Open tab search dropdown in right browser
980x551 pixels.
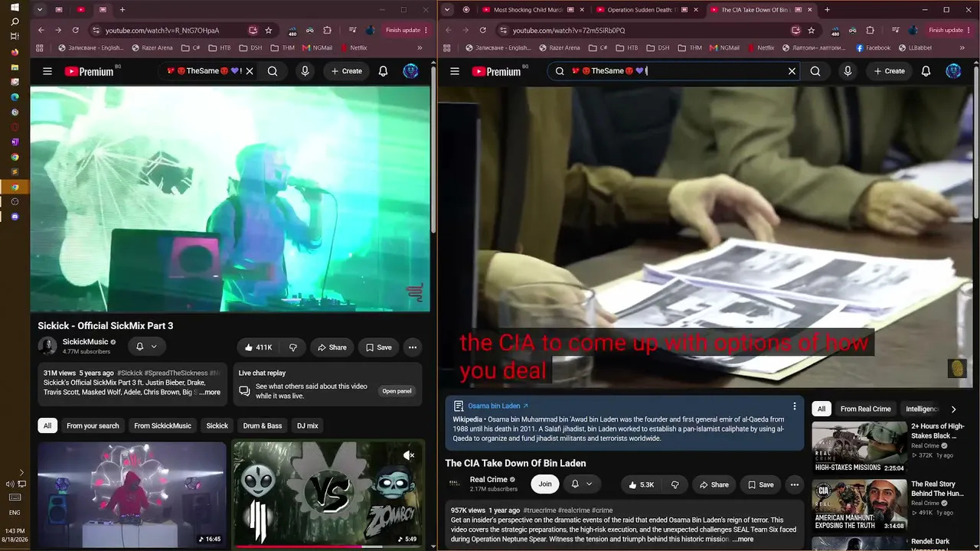tap(448, 10)
